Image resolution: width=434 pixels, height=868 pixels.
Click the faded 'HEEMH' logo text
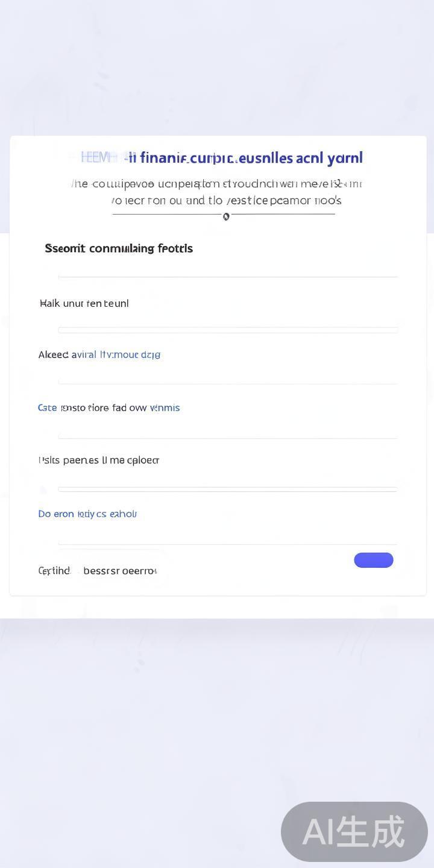point(96,158)
